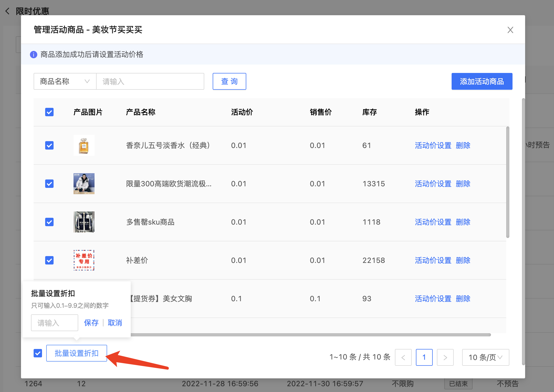Click product name 香奈儿五号淡香水（经典）

point(168,145)
